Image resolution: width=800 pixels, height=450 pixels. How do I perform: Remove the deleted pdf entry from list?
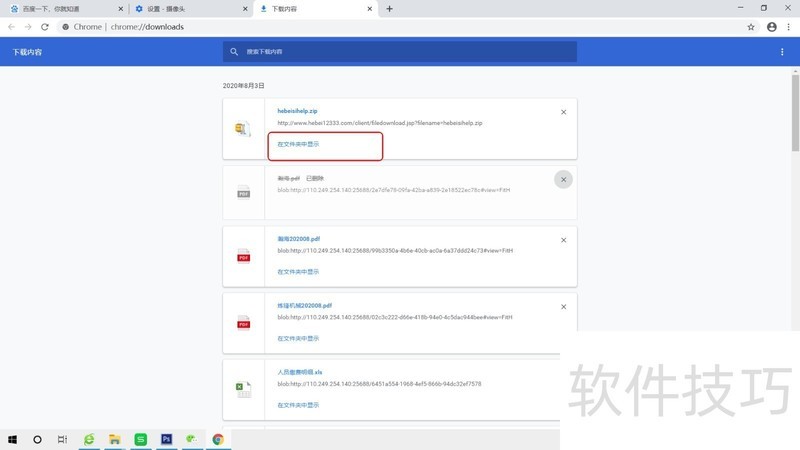pyautogui.click(x=564, y=180)
